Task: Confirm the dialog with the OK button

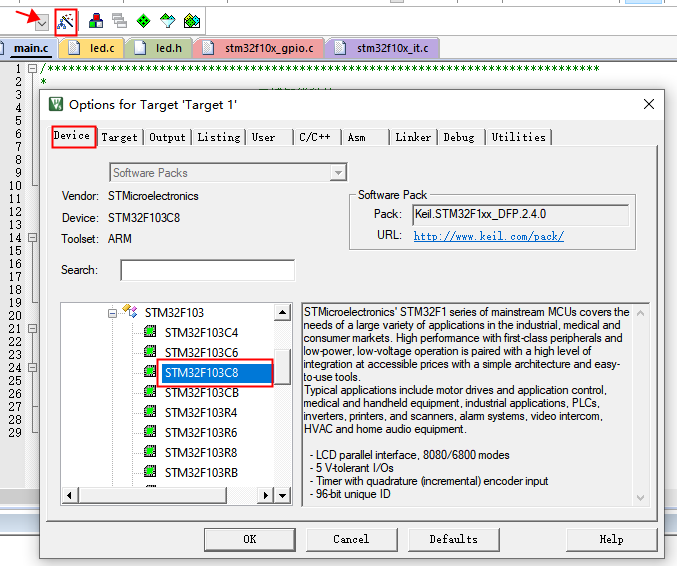Action: pos(250,540)
